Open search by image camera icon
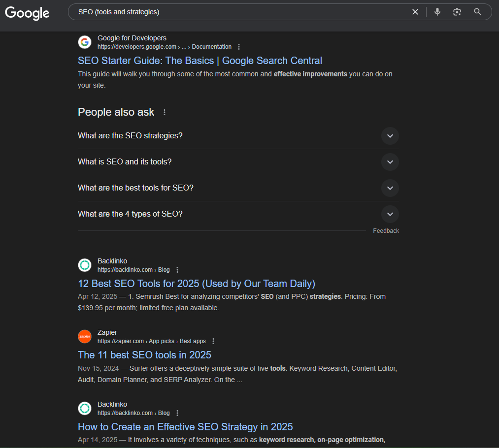Viewport: 499px width, 448px height. (x=457, y=12)
